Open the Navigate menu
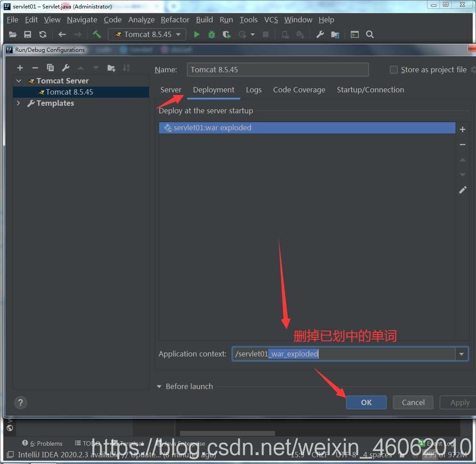Viewport: 476px width, 464px height. pyautogui.click(x=82, y=20)
